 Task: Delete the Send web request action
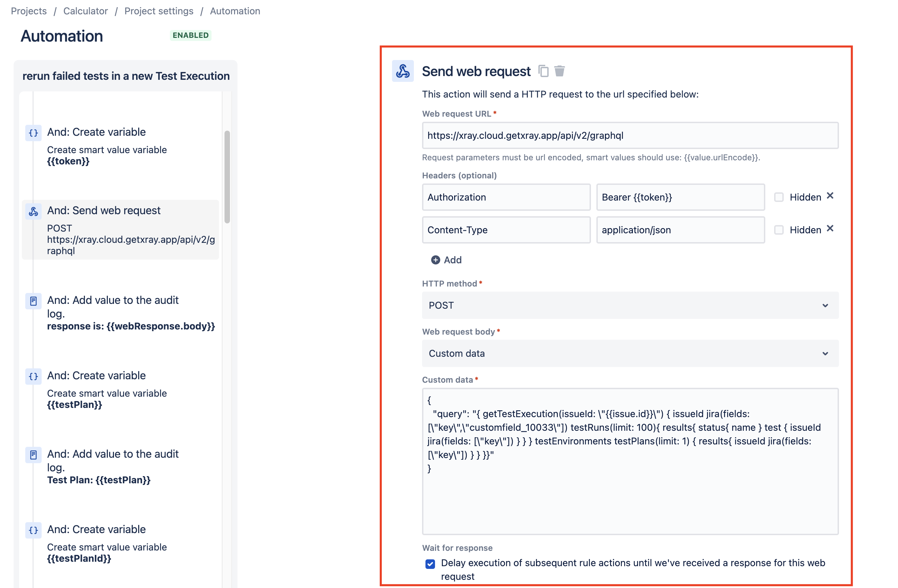[559, 71]
